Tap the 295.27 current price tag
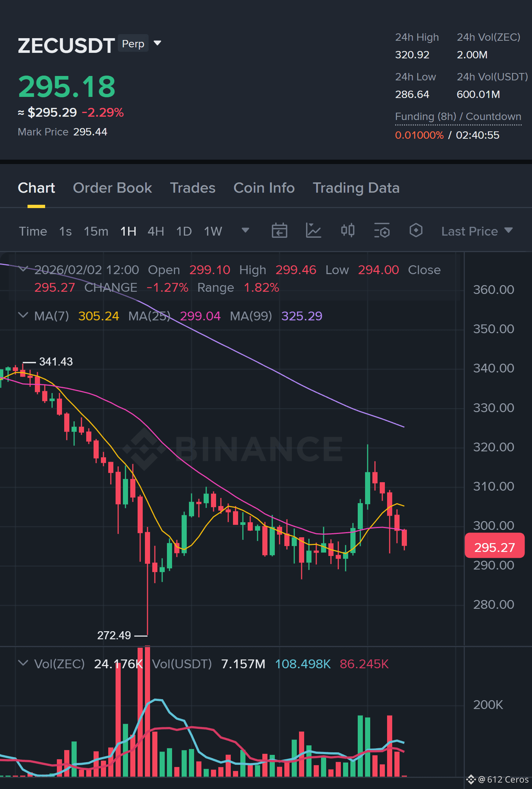Viewport: 532px width, 789px height. [495, 547]
